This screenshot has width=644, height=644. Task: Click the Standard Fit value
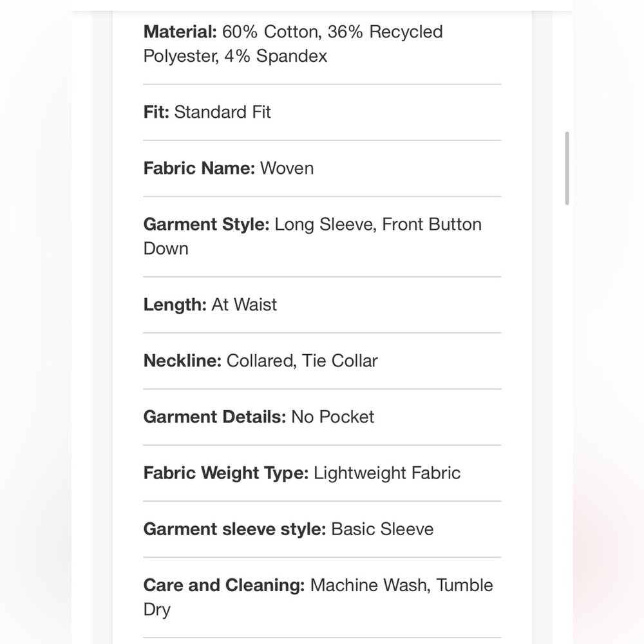(x=222, y=112)
